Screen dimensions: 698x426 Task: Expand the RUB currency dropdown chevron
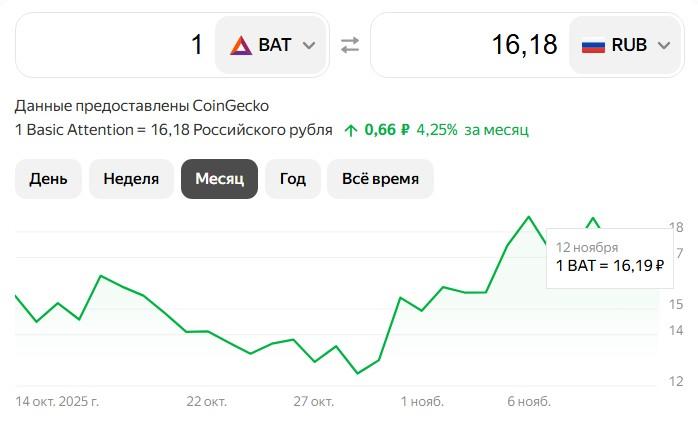[663, 45]
